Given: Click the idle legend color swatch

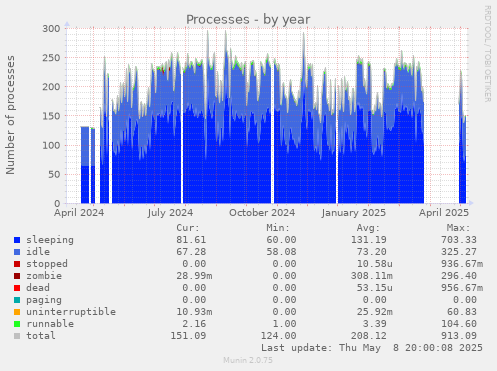Looking at the screenshot, I should (x=17, y=252).
